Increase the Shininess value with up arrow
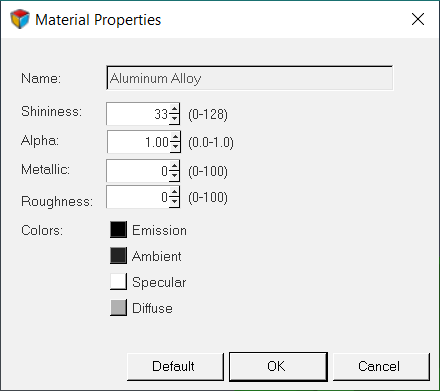This screenshot has height=391, width=440. pos(174,108)
